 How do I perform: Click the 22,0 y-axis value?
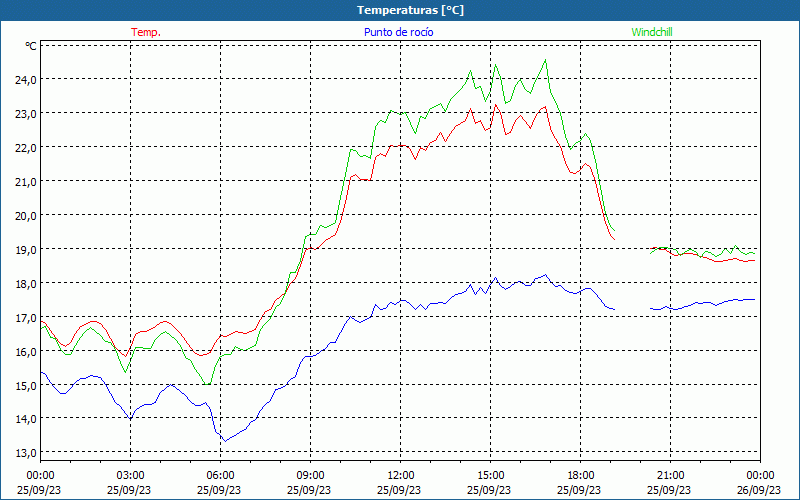tap(26, 147)
